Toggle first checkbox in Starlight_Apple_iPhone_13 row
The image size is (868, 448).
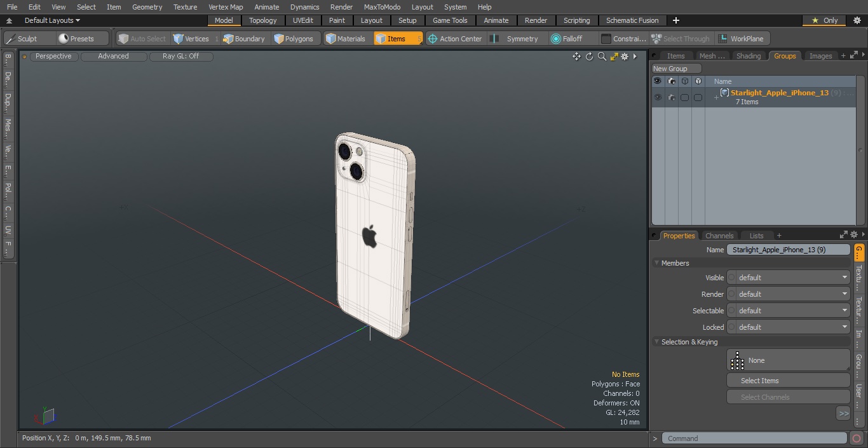tap(684, 97)
